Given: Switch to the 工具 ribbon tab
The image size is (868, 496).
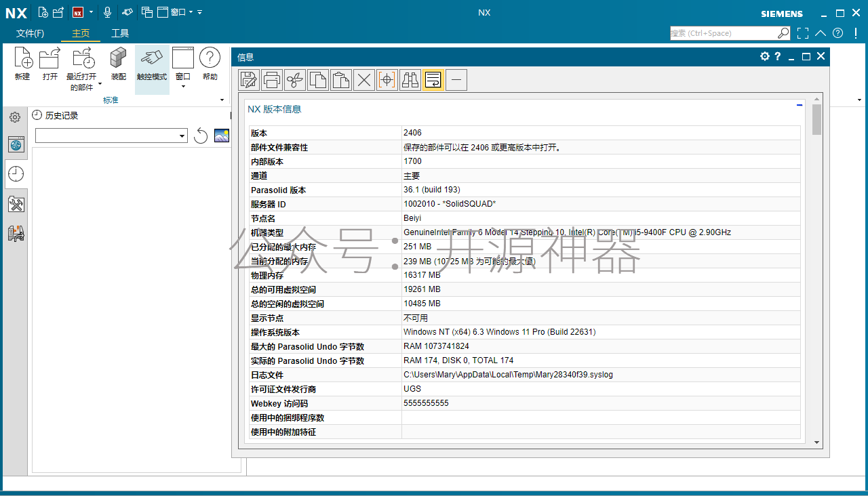Looking at the screenshot, I should click(x=120, y=33).
